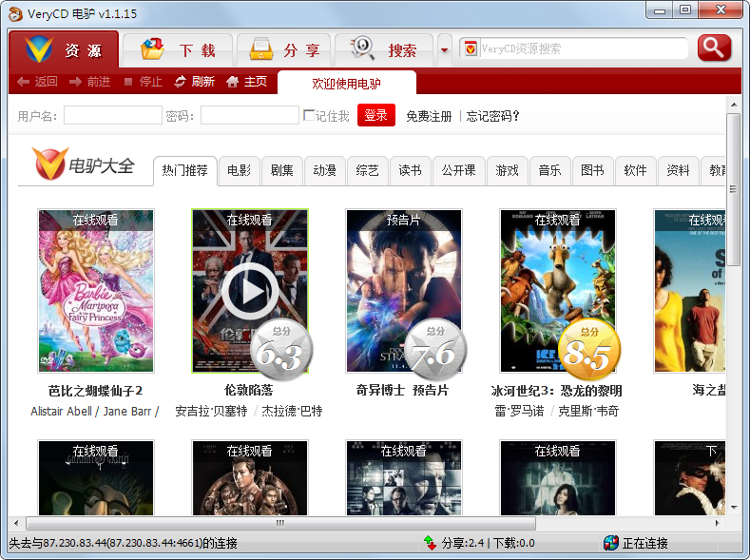Viewport: 750px width, 560px height.
Task: Select the 读书 category tab
Action: point(411,171)
